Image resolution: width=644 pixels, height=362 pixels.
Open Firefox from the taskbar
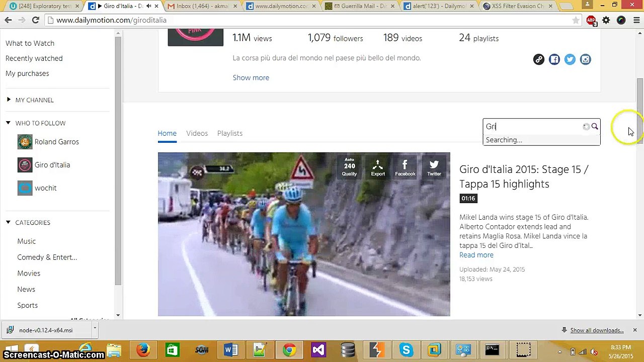click(143, 349)
